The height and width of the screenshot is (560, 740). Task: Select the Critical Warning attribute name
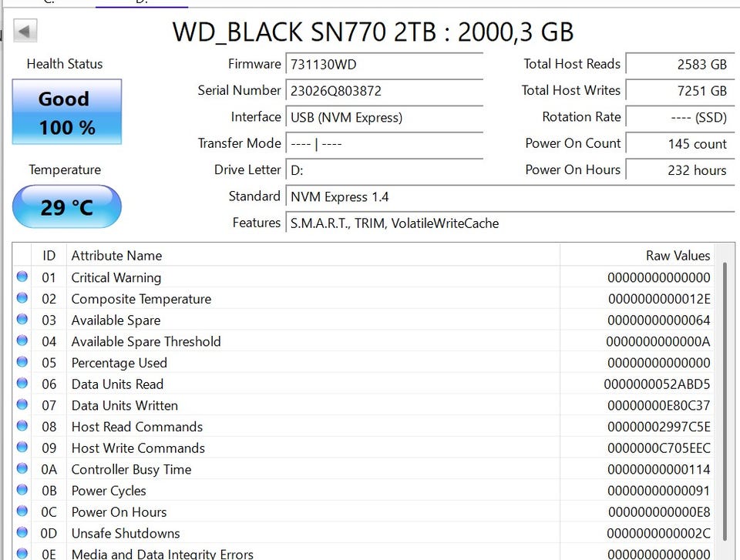coord(116,277)
